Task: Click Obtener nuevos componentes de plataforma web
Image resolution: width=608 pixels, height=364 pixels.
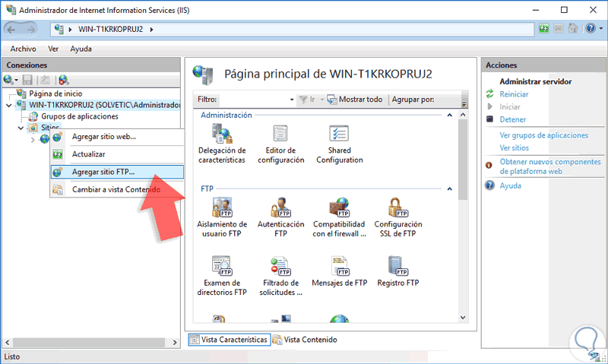Action: coord(549,166)
